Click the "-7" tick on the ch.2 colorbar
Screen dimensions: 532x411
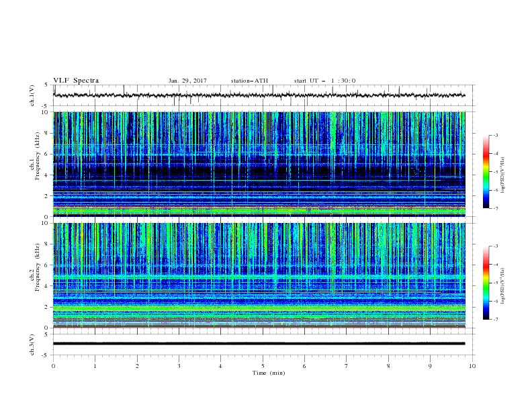496,320
